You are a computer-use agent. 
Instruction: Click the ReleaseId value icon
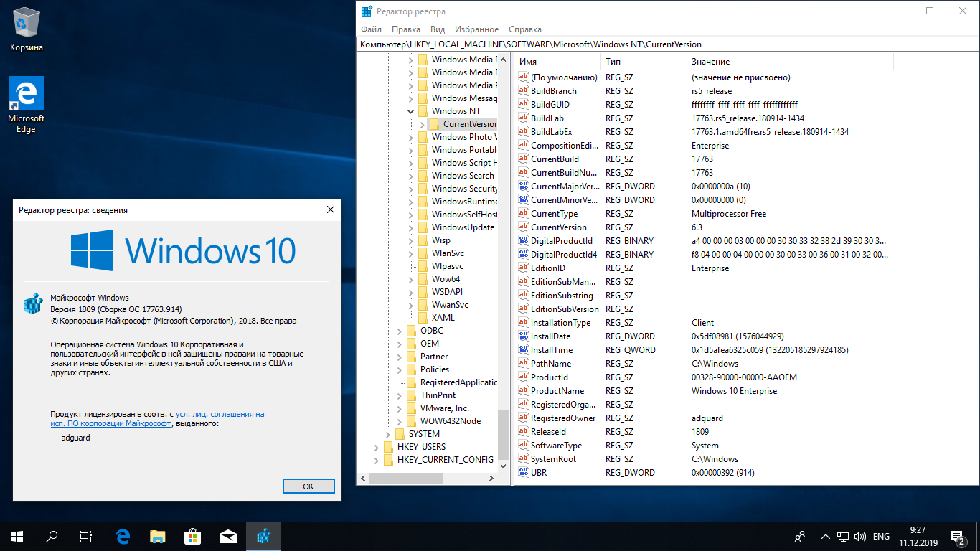524,432
